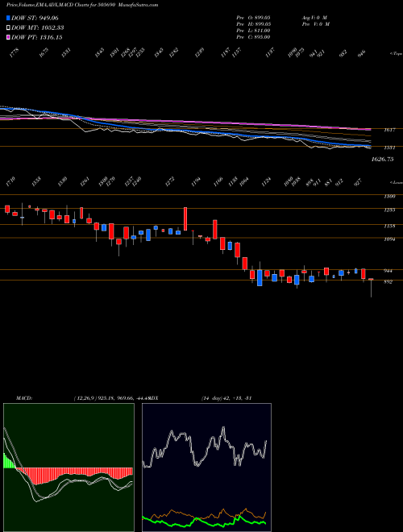
Task: Click the white ADX line in ADX panel
Action: pyautogui.click(x=205, y=448)
